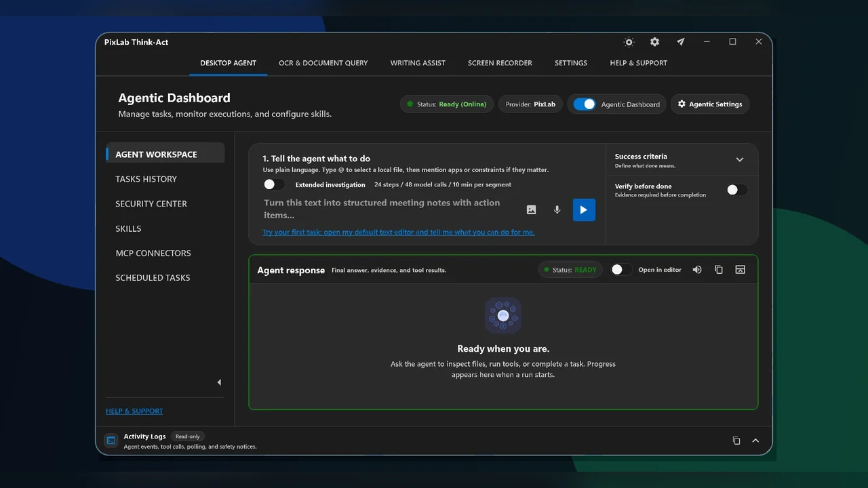Open the Settings tab
868x488 pixels.
click(x=571, y=63)
